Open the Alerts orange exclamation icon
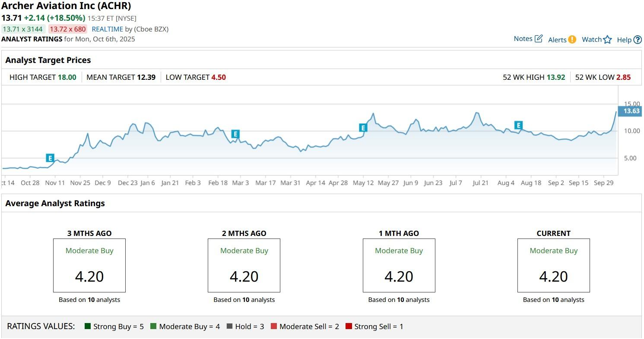The height and width of the screenshot is (339, 644). pyautogui.click(x=572, y=40)
